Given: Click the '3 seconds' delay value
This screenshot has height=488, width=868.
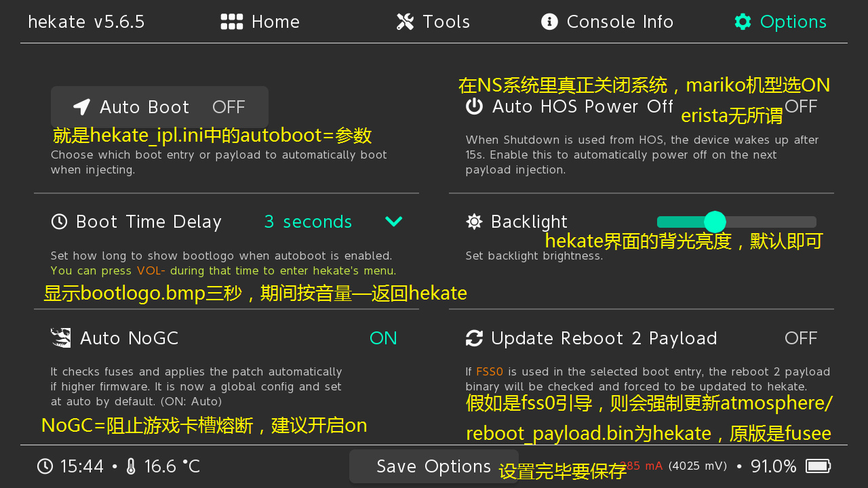Looking at the screenshot, I should coord(308,222).
